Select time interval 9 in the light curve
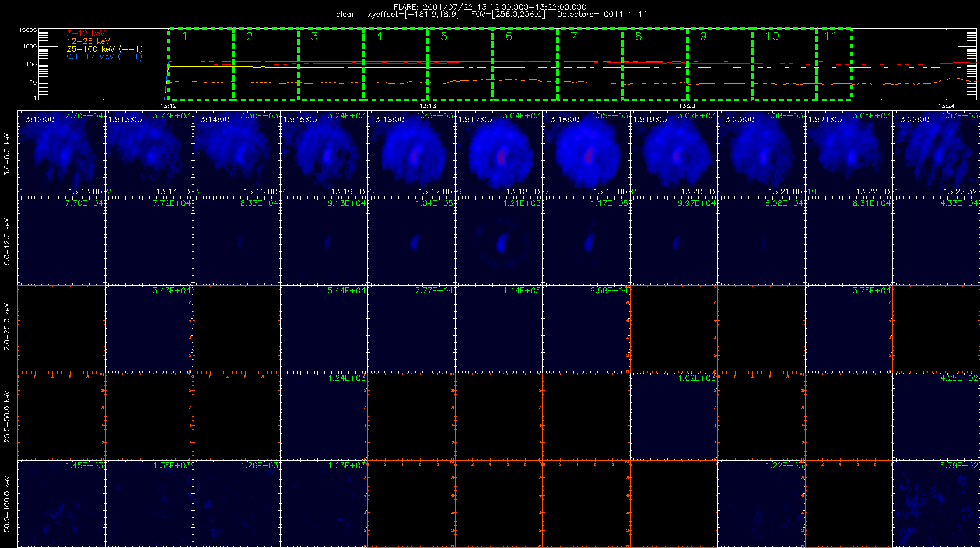This screenshot has height=548, width=980. coord(719,64)
